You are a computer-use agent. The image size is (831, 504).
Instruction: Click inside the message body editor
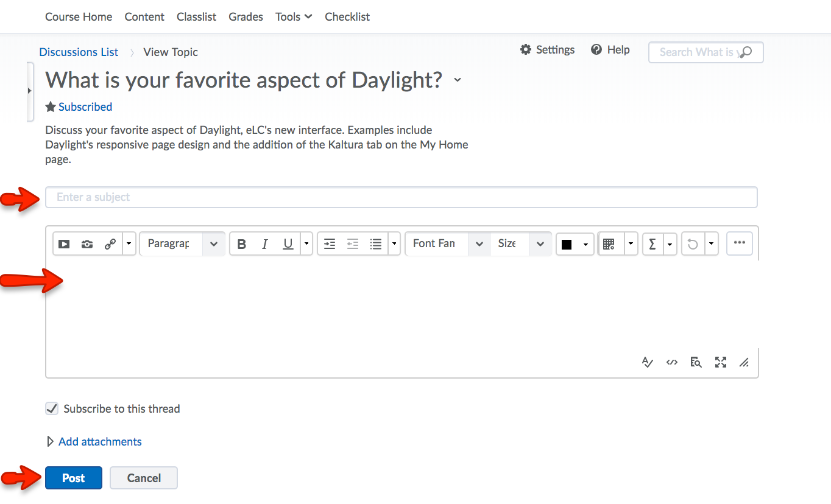(402, 304)
